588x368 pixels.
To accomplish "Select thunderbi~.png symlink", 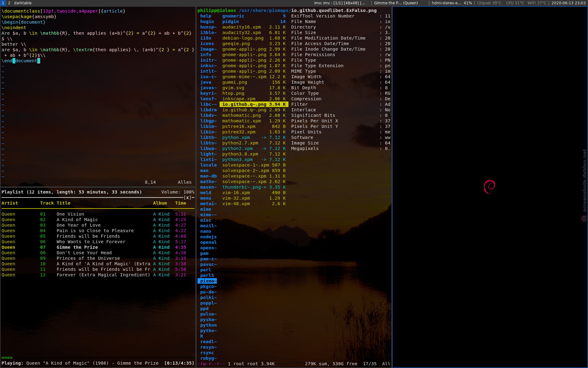I will coord(254,187).
